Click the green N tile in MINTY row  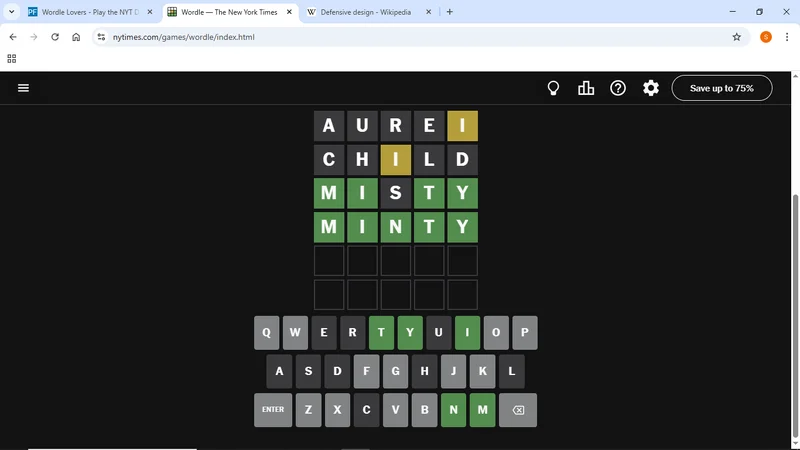click(395, 227)
